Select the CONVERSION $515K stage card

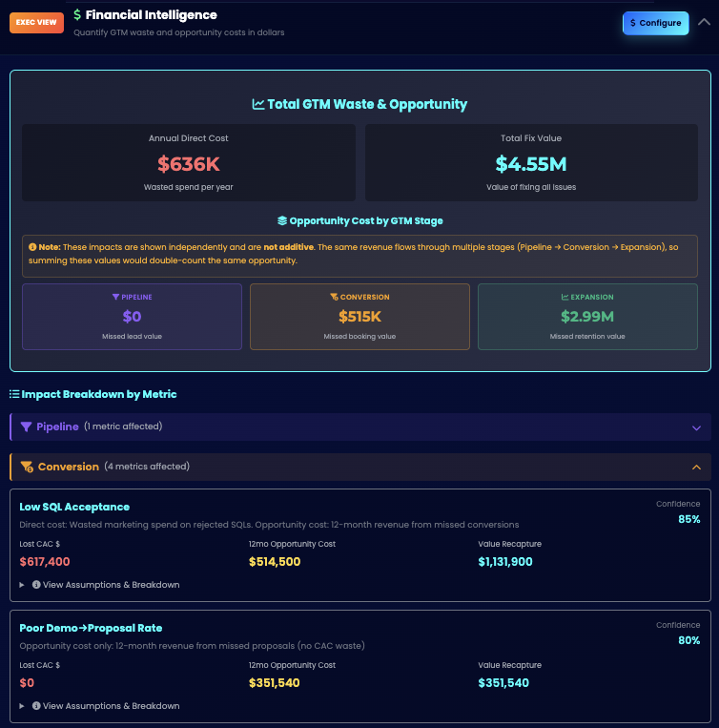click(x=359, y=317)
